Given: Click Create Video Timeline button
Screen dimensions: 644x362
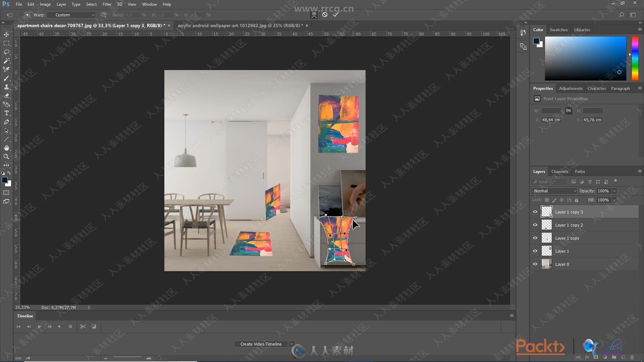Looking at the screenshot, I should [x=261, y=344].
